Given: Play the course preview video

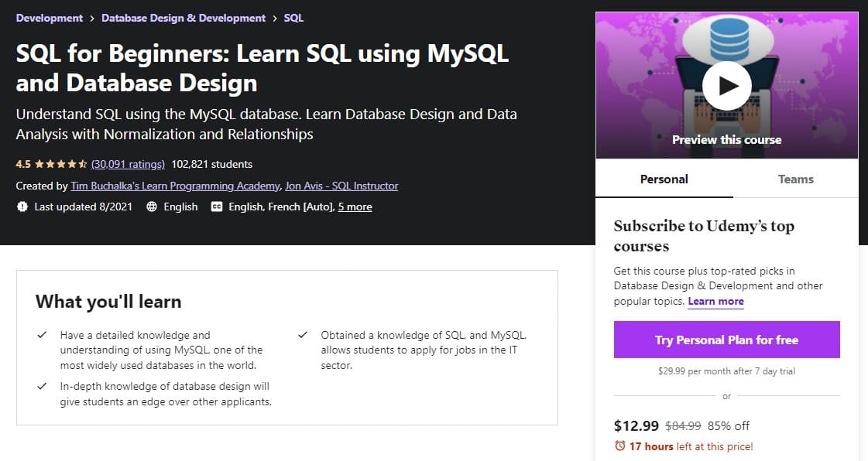Looking at the screenshot, I should tap(726, 86).
